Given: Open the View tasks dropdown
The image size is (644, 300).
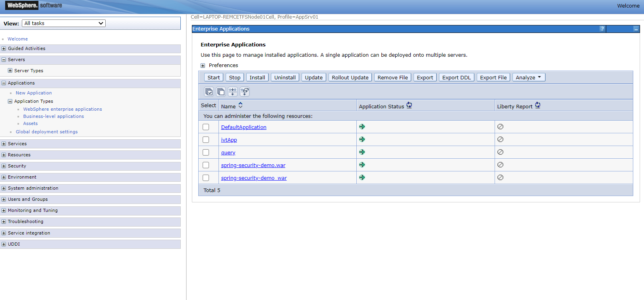Looking at the screenshot, I should pyautogui.click(x=64, y=23).
